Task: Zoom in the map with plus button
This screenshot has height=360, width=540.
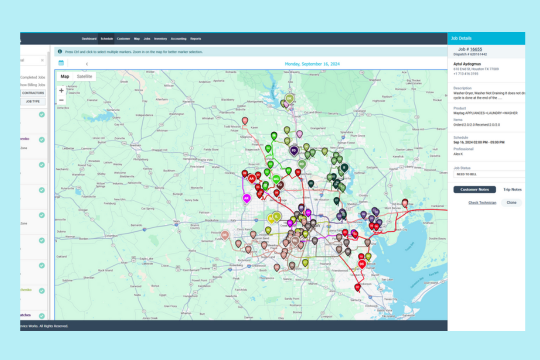Action: (61, 91)
